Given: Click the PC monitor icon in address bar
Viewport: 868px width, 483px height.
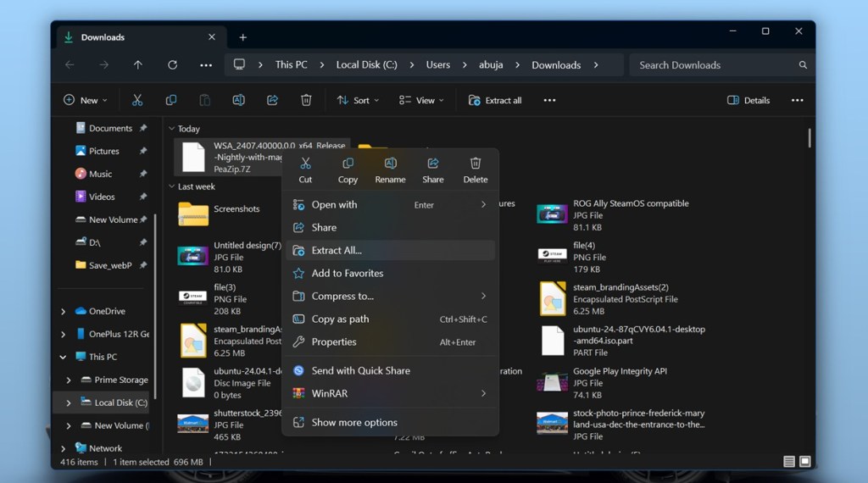Looking at the screenshot, I should pyautogui.click(x=239, y=64).
